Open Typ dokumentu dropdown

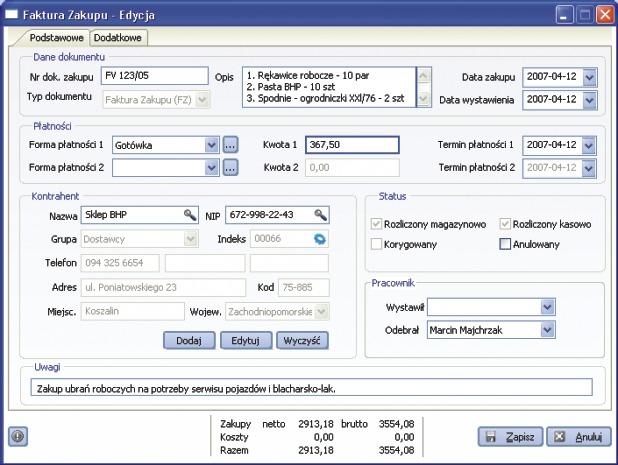click(202, 99)
